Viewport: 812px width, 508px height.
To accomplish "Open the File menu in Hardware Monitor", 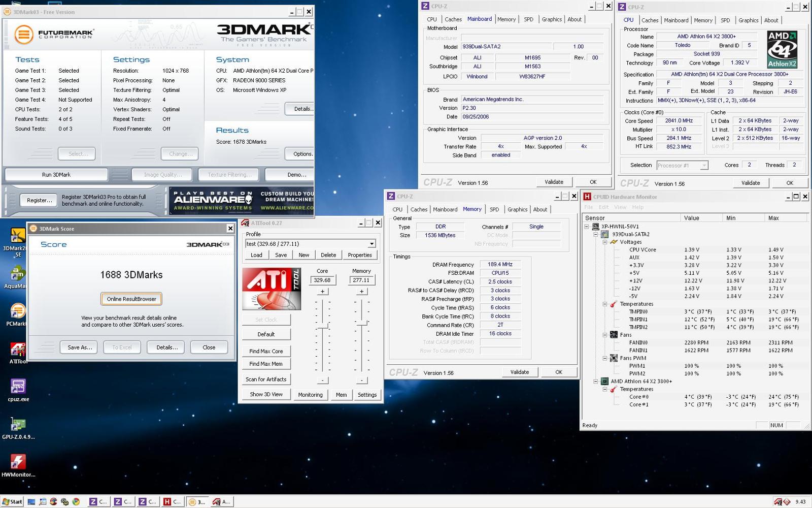I will pyautogui.click(x=589, y=207).
